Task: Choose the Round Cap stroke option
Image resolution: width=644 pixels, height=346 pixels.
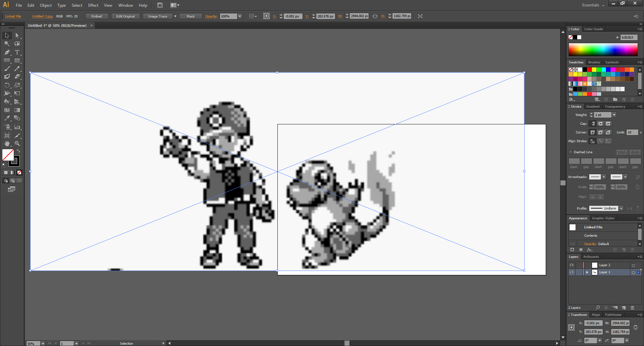Action: click(600, 124)
